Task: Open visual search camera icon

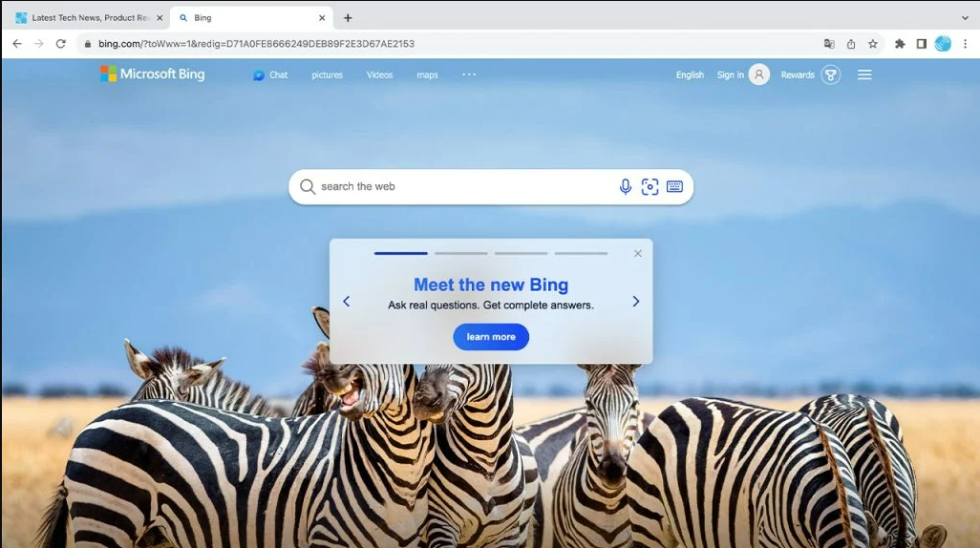Action: (650, 187)
